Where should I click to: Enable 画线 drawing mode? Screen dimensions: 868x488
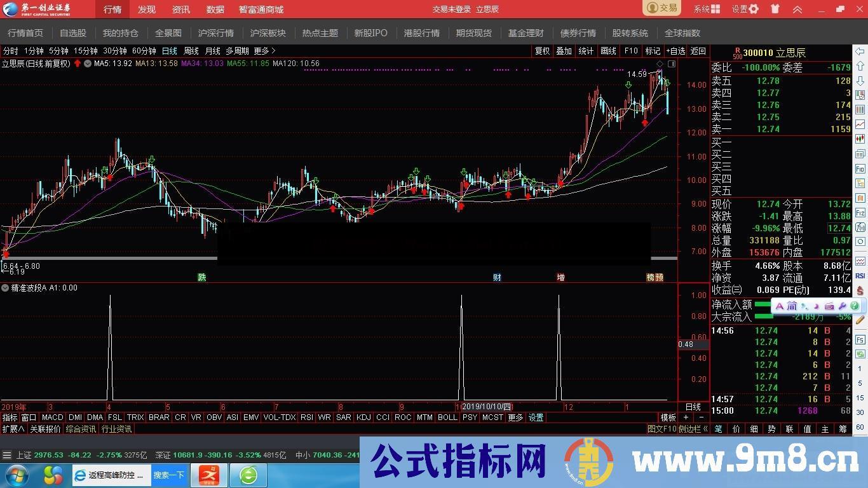click(607, 51)
